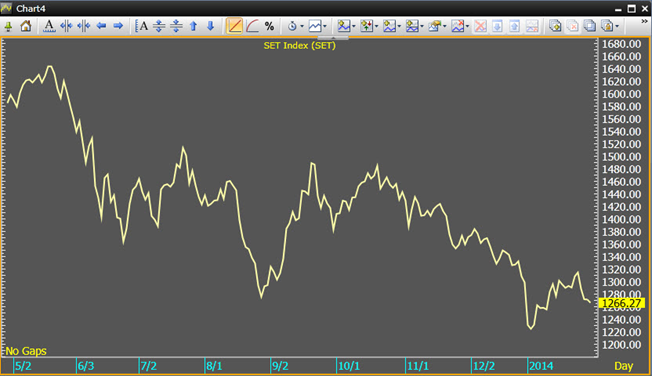Toggle the percent scale button
The image size is (652, 376).
(x=269, y=26)
